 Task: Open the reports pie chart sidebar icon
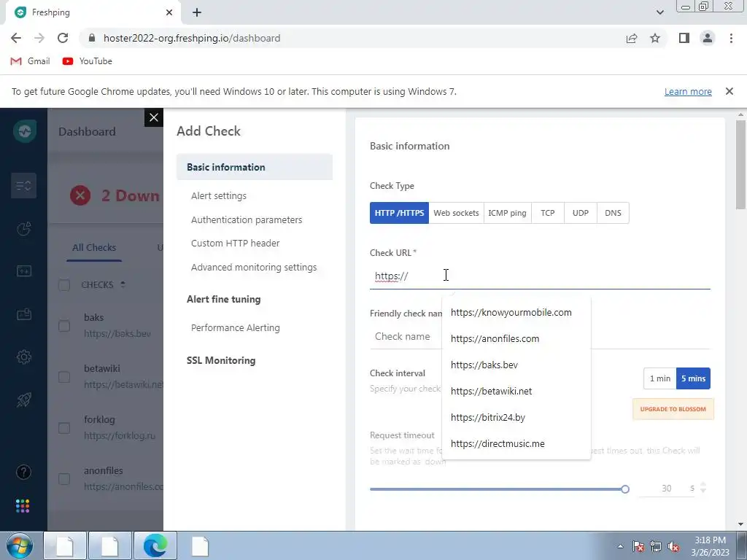click(24, 229)
